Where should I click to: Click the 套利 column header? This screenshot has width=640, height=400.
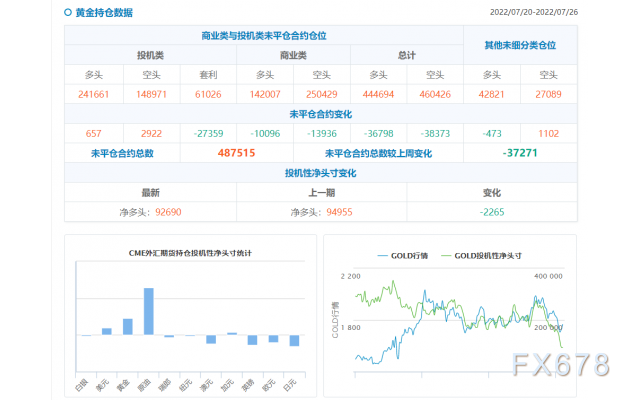pos(208,75)
